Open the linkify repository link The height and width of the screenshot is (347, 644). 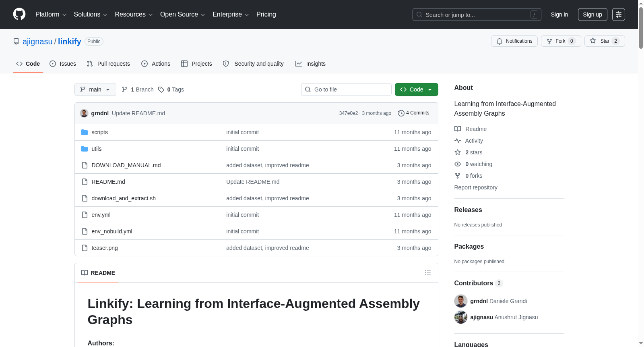70,42
